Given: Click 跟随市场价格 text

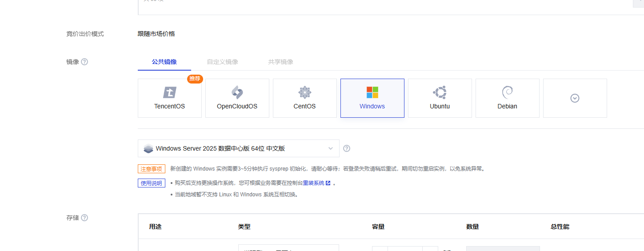Looking at the screenshot, I should (x=156, y=34).
